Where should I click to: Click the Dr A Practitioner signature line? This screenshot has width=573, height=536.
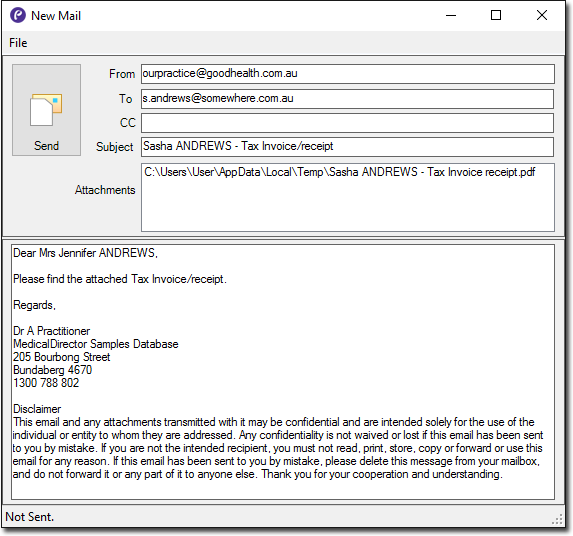[x=52, y=331]
